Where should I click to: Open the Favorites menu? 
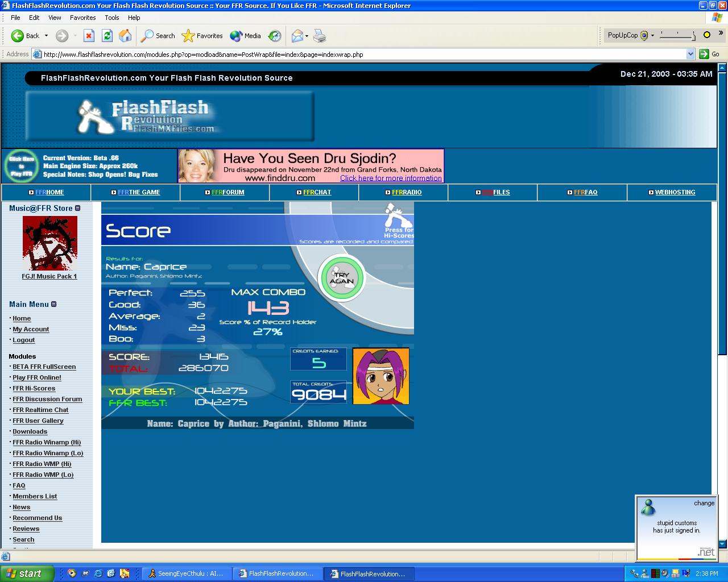tap(83, 18)
